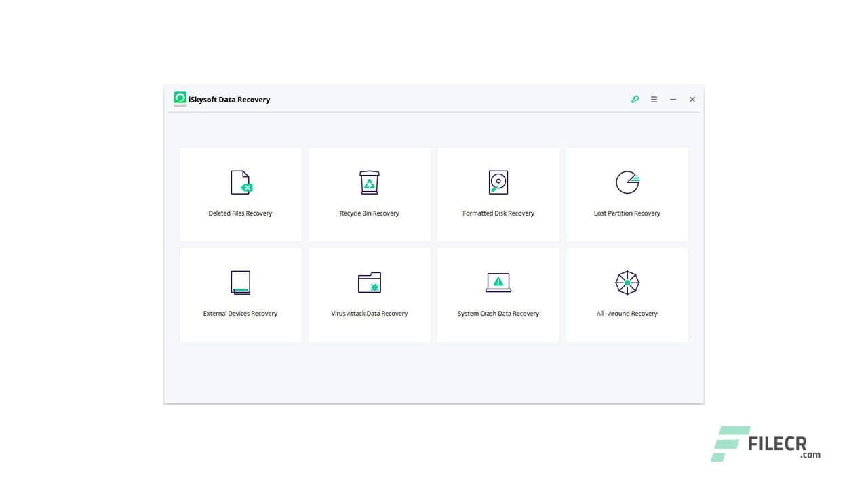This screenshot has height=488, width=868.
Task: Open Formatted Disk Recovery via its disk icon
Action: click(x=498, y=182)
